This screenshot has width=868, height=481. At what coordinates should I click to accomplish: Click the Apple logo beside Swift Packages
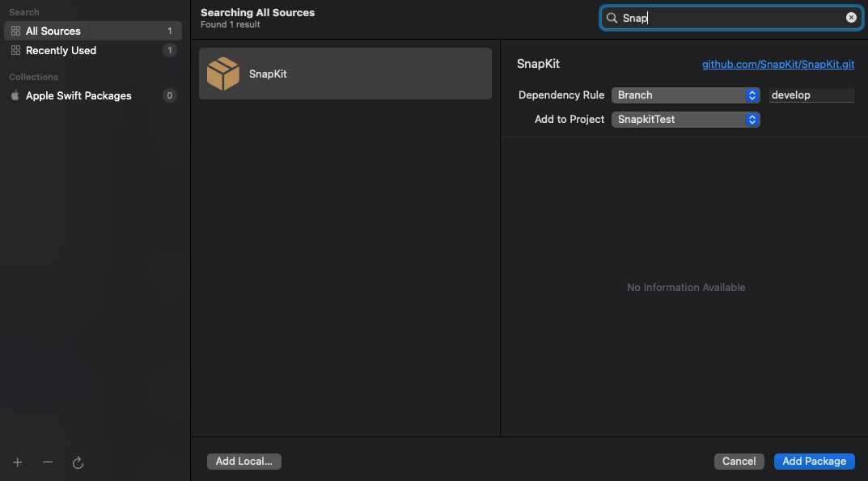pyautogui.click(x=15, y=95)
